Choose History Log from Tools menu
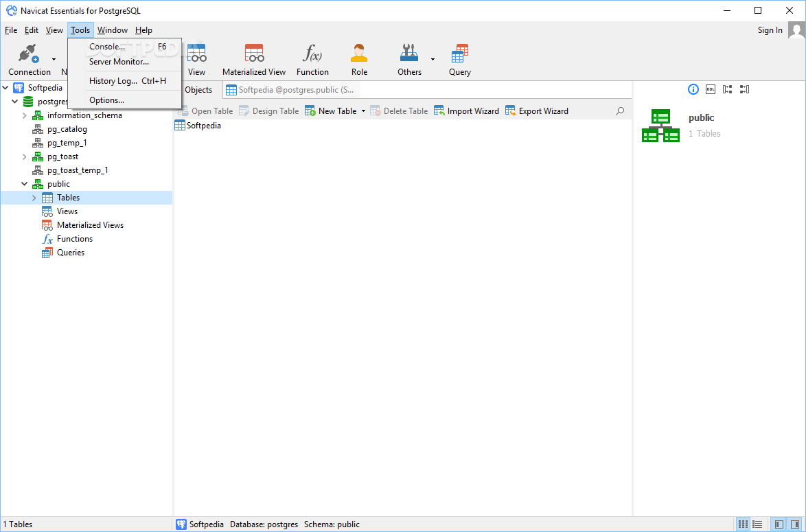 (125, 81)
